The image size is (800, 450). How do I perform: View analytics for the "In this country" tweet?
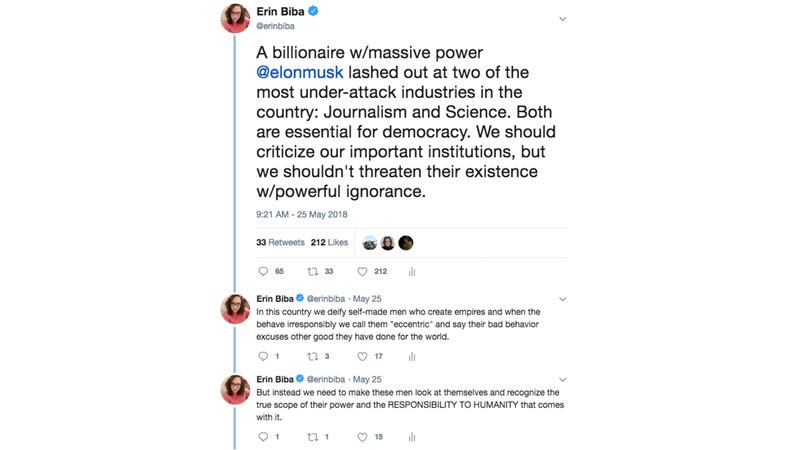pyautogui.click(x=411, y=356)
